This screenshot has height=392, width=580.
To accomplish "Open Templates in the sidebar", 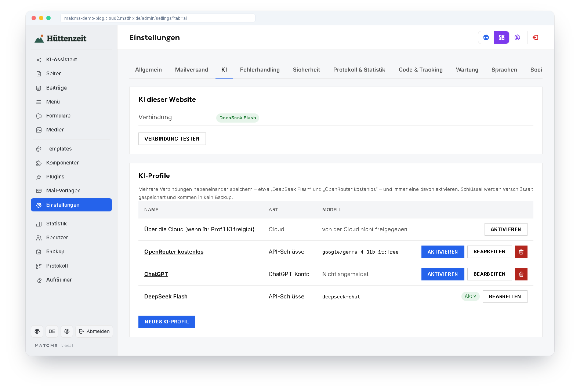I will [x=71, y=149].
